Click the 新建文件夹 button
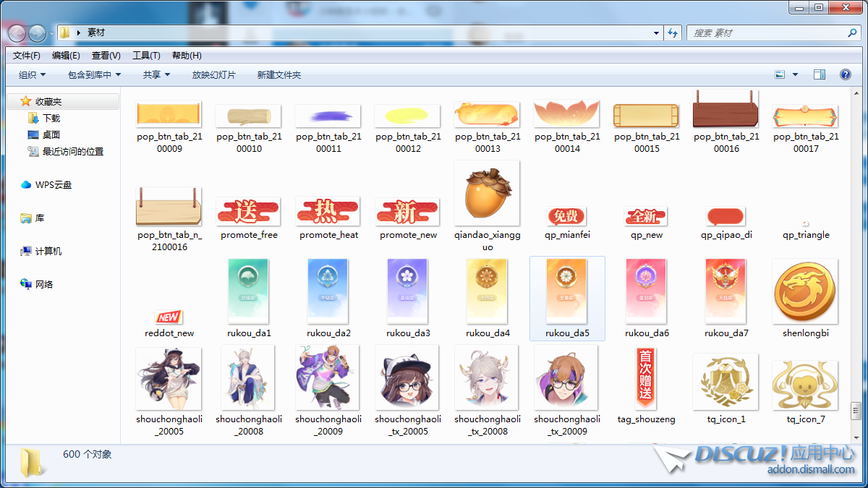This screenshot has height=488, width=868. coord(279,74)
